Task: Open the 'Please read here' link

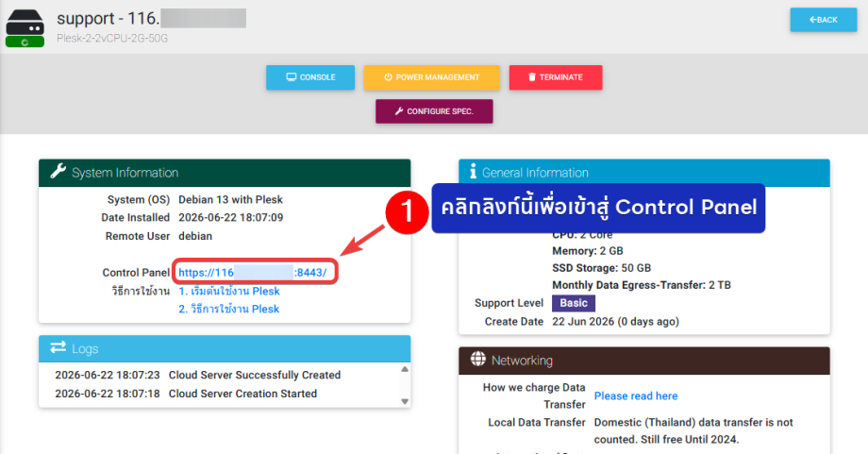Action: pos(636,395)
